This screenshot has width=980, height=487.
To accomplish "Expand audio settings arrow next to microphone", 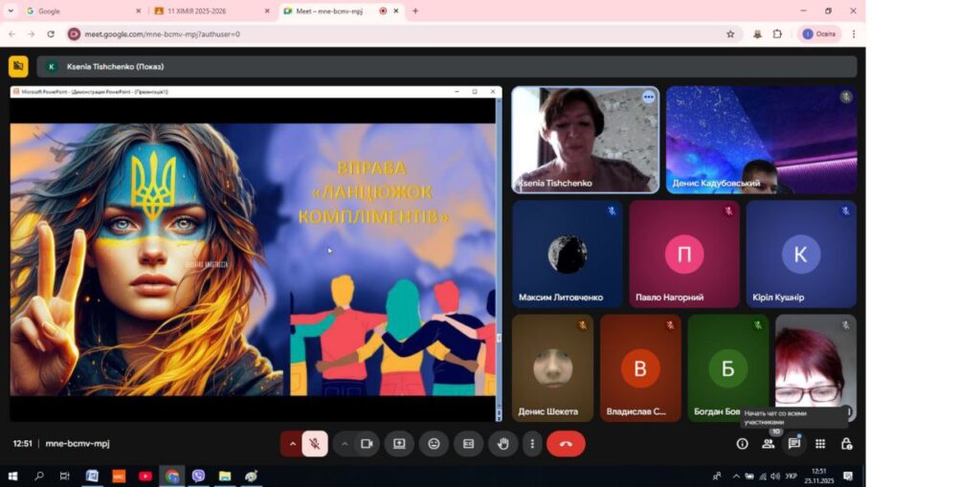I will click(x=292, y=444).
